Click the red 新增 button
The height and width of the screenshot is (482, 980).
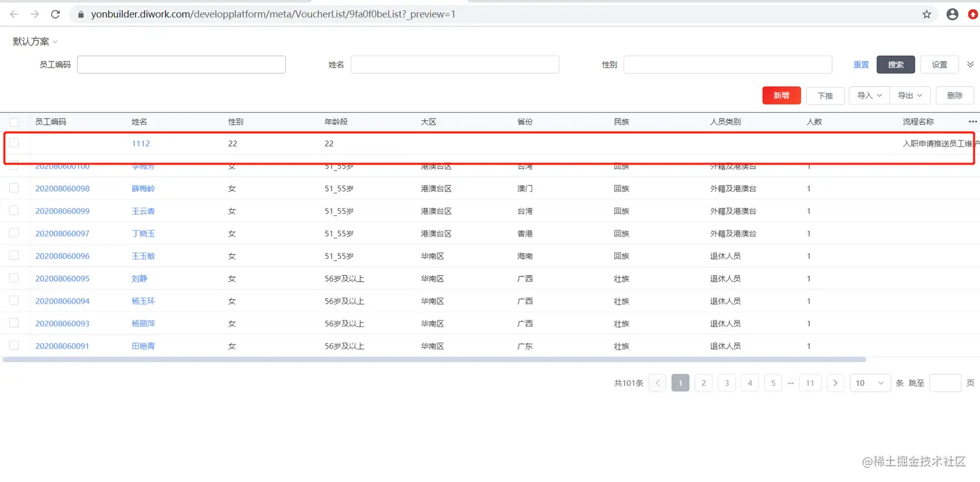[782, 95]
